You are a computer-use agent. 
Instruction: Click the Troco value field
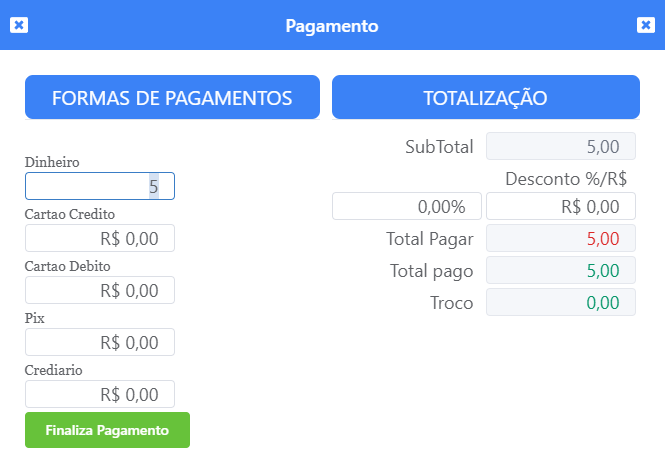click(560, 303)
